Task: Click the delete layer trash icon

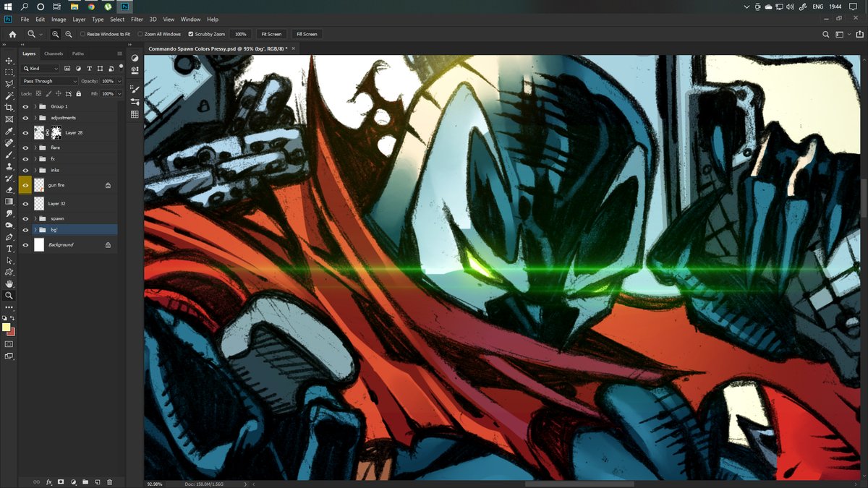Action: [x=109, y=481]
